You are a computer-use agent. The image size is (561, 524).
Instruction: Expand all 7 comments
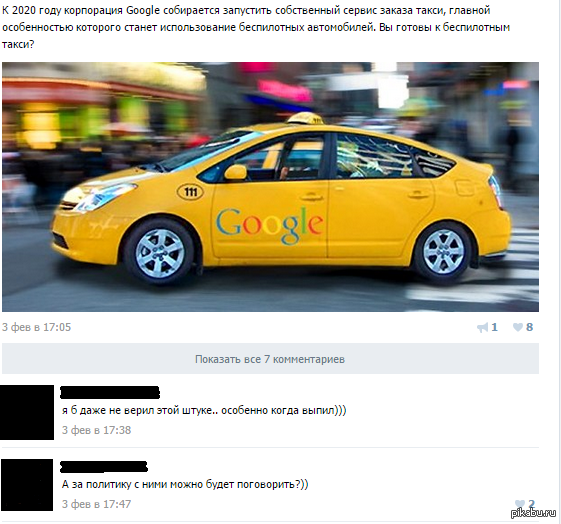[270, 359]
